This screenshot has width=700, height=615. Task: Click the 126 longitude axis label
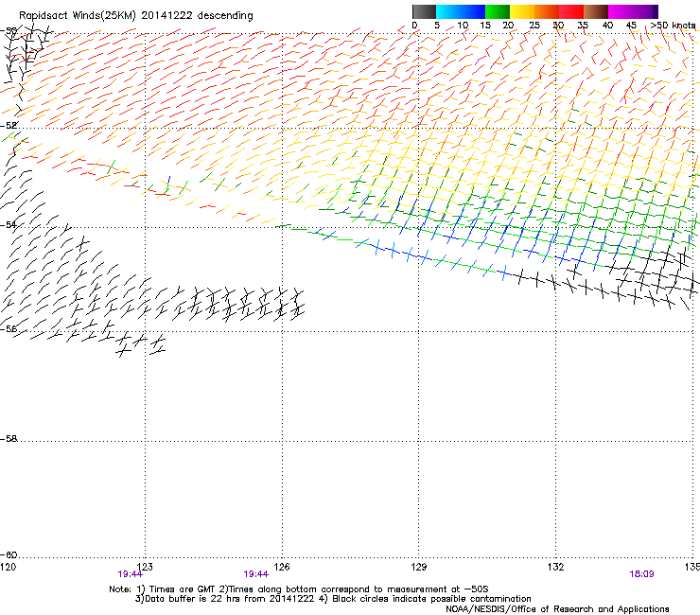[x=282, y=567]
